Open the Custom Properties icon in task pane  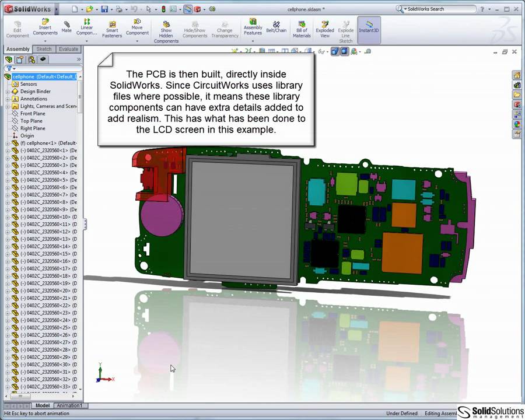click(517, 134)
